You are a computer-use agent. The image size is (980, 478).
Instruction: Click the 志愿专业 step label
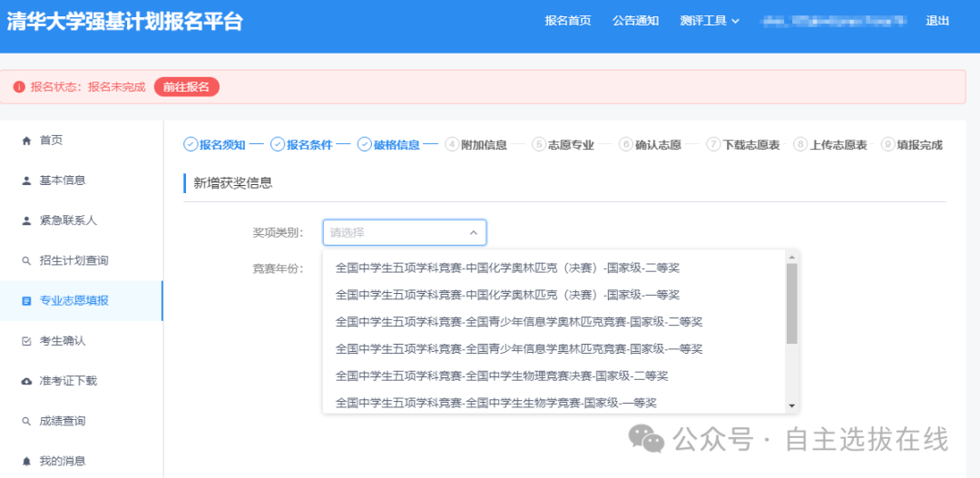pyautogui.click(x=572, y=145)
